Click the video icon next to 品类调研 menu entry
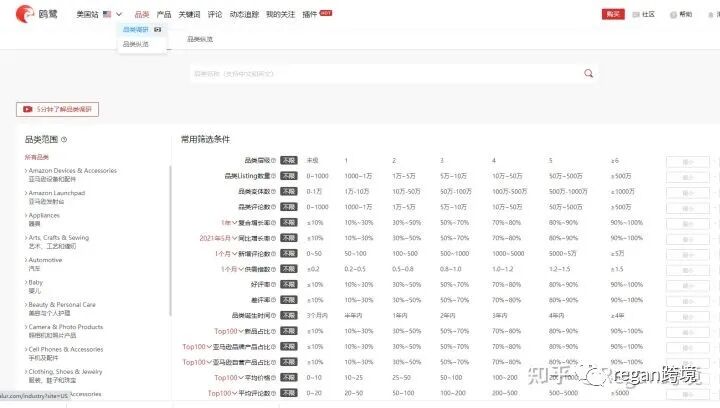This screenshot has width=720, height=408. [x=158, y=29]
